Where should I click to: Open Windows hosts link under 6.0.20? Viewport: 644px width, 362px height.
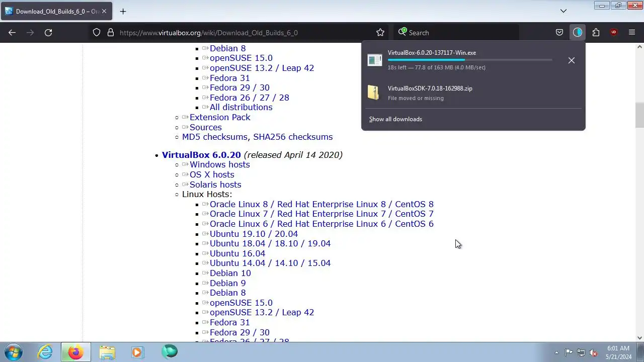tap(220, 164)
